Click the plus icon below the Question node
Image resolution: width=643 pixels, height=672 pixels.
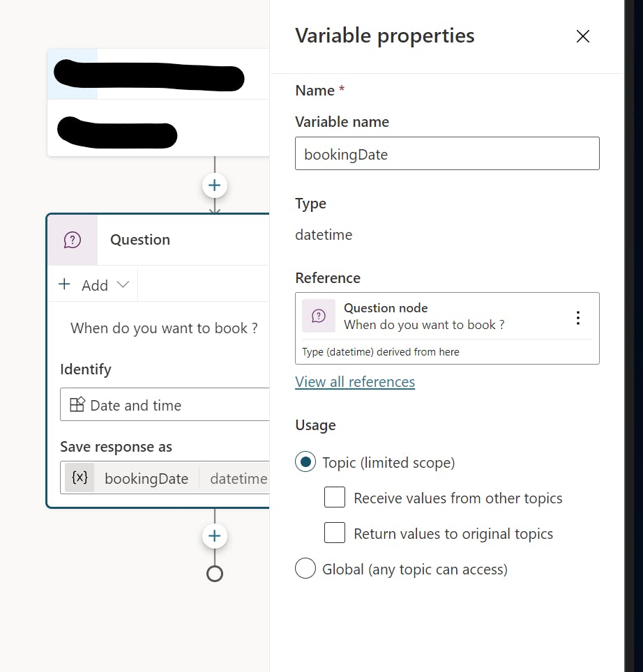tap(214, 535)
